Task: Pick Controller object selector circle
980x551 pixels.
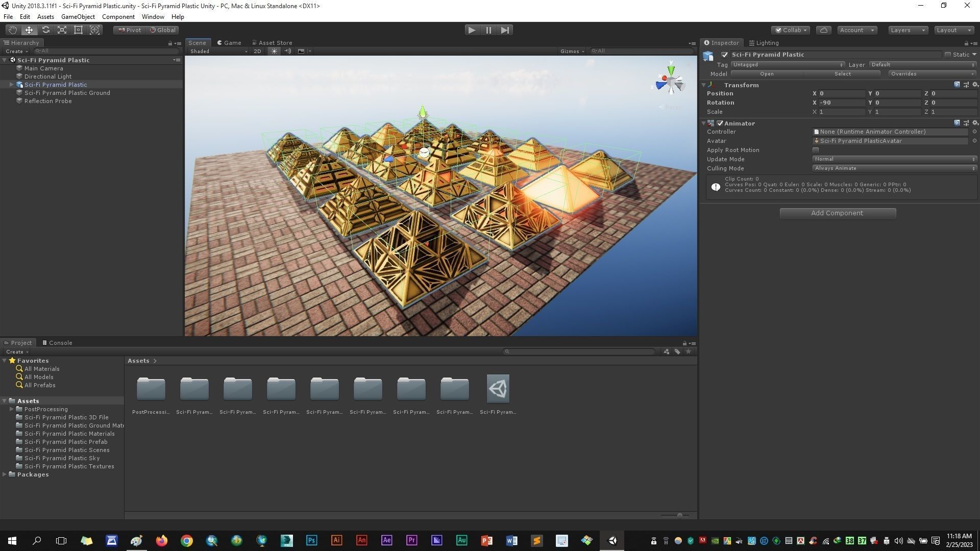Action: point(974,132)
